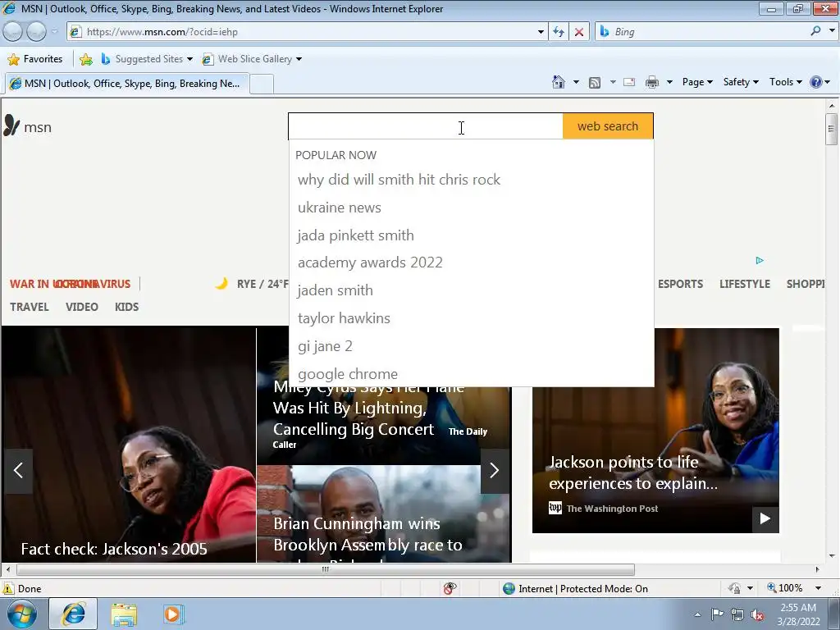
Task: Select suggestion 'taylor hawkins'
Action: (x=471, y=318)
